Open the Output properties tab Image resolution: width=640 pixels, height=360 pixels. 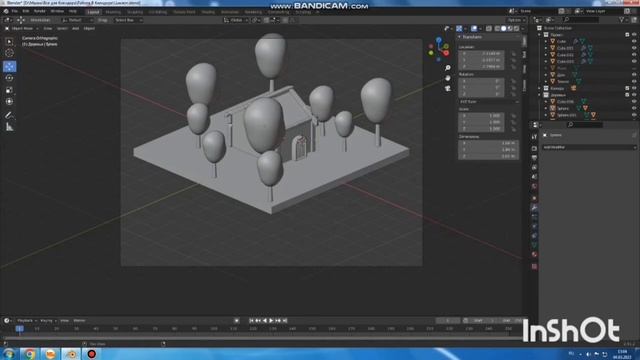tap(534, 158)
